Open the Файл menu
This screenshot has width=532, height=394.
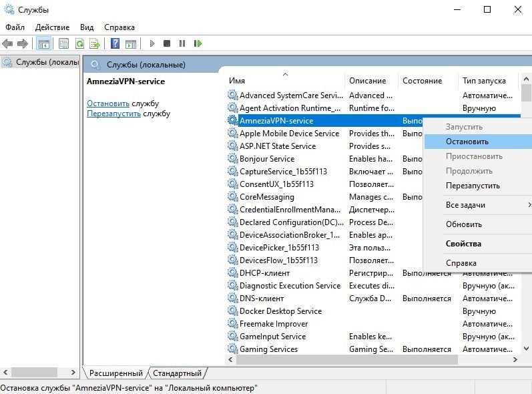click(x=15, y=27)
